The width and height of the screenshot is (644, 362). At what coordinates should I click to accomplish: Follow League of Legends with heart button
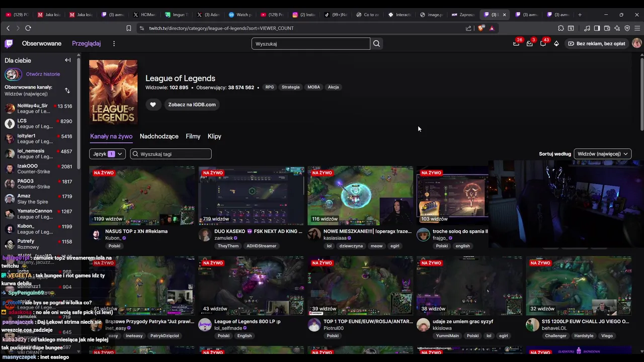[153, 105]
